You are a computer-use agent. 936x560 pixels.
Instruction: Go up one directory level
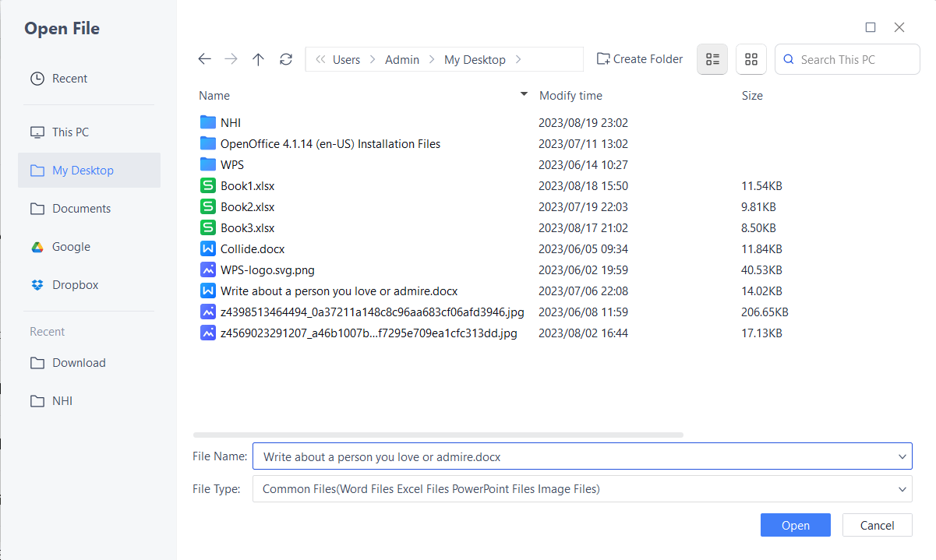[x=258, y=58]
